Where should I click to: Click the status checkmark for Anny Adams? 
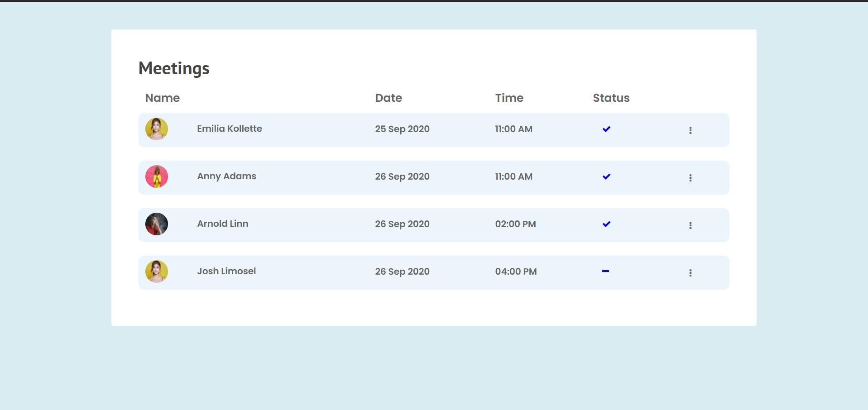606,176
